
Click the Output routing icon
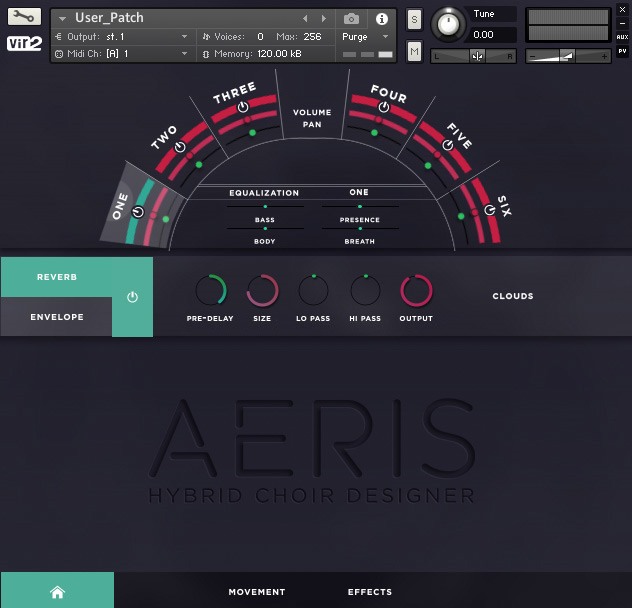click(x=58, y=37)
